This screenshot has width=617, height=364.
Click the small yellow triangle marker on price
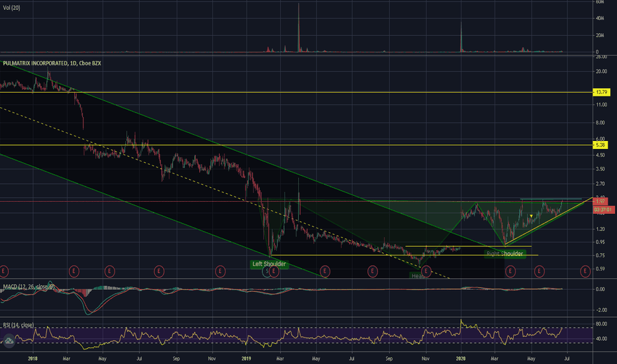pos(531,216)
